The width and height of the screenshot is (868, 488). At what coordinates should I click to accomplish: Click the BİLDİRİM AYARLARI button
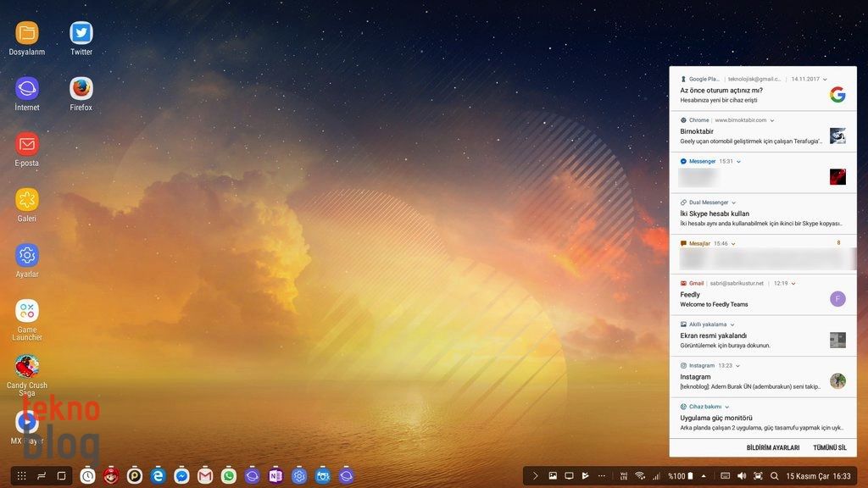[772, 447]
